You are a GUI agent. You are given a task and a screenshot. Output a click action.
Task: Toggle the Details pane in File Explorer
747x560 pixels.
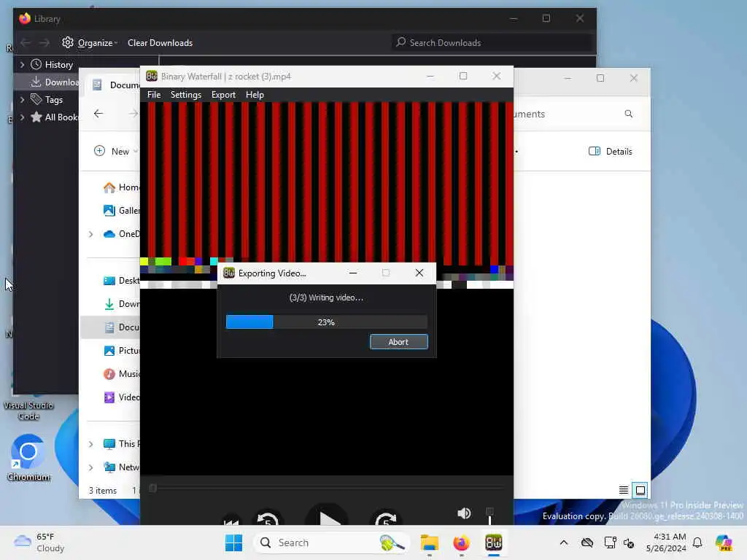pos(611,152)
